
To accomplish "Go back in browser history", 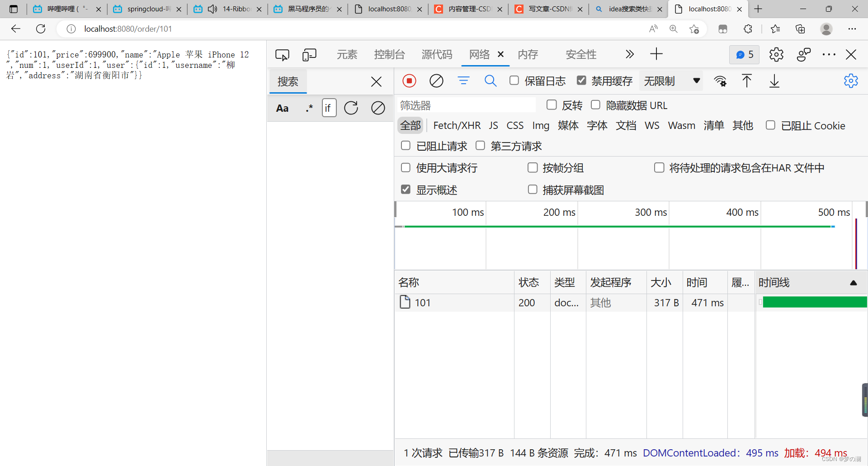I will tap(16, 29).
